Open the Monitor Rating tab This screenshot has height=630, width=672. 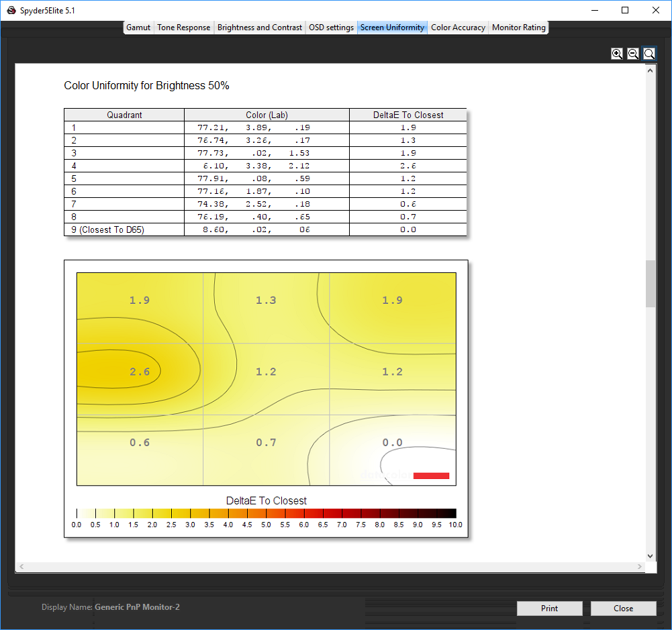click(518, 28)
